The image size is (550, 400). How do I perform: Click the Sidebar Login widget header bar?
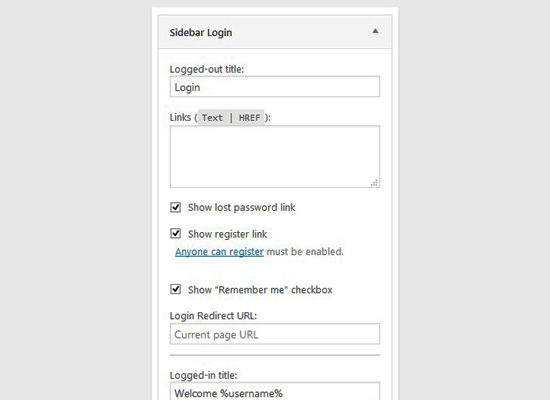[275, 32]
